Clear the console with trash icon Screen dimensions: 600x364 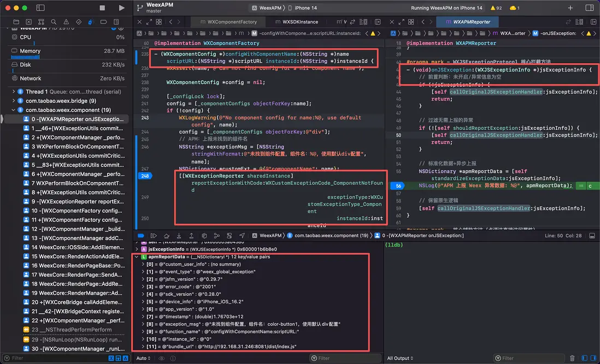pyautogui.click(x=572, y=358)
